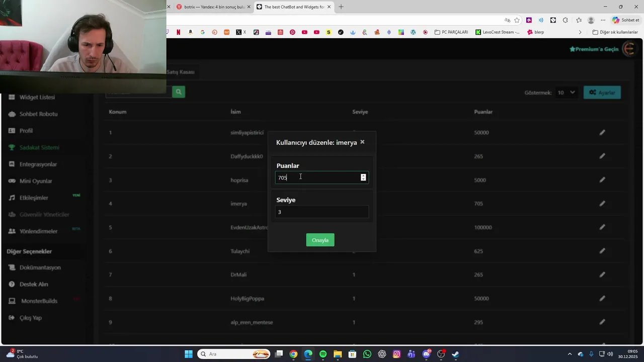Click the pencil icon for Daffyduckkk0
Viewport: 644px width, 362px height.
point(602,156)
